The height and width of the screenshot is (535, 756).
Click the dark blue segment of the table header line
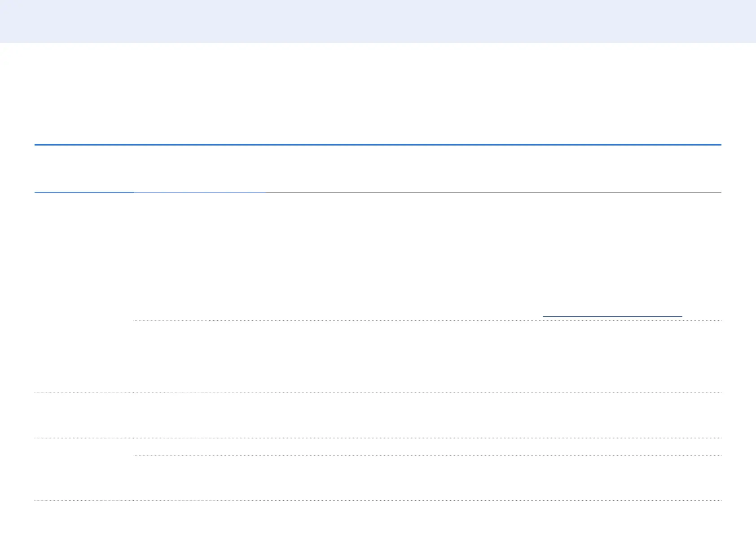(84, 192)
